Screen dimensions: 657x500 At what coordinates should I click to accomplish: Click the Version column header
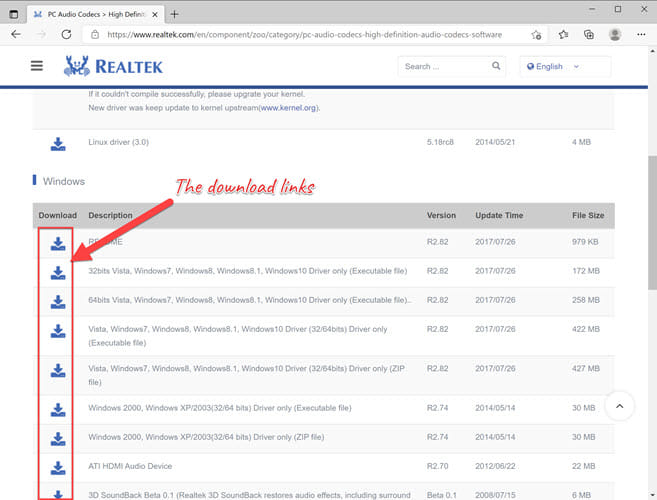pos(441,215)
